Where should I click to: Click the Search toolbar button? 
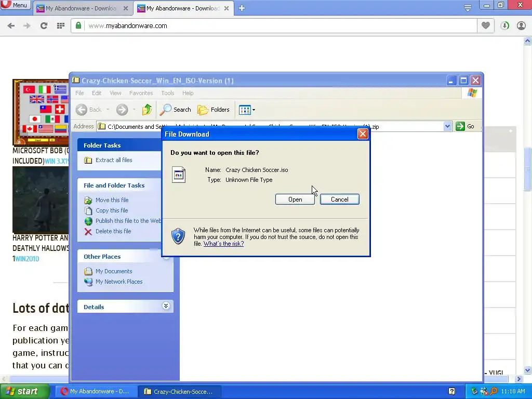coord(176,110)
